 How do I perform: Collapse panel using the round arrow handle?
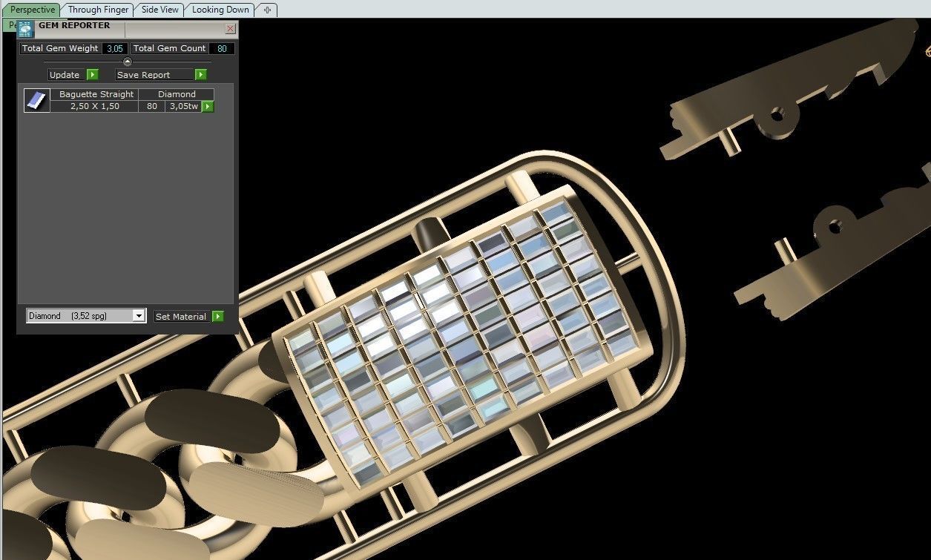click(127, 62)
